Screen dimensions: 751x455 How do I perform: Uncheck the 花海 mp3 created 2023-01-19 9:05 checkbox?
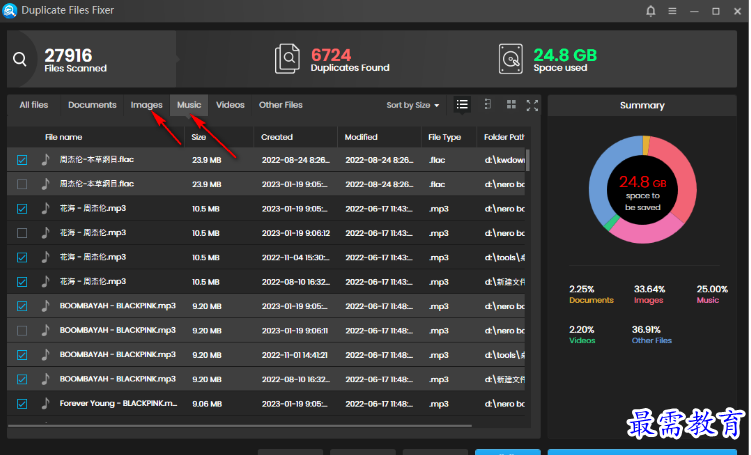[x=22, y=209]
